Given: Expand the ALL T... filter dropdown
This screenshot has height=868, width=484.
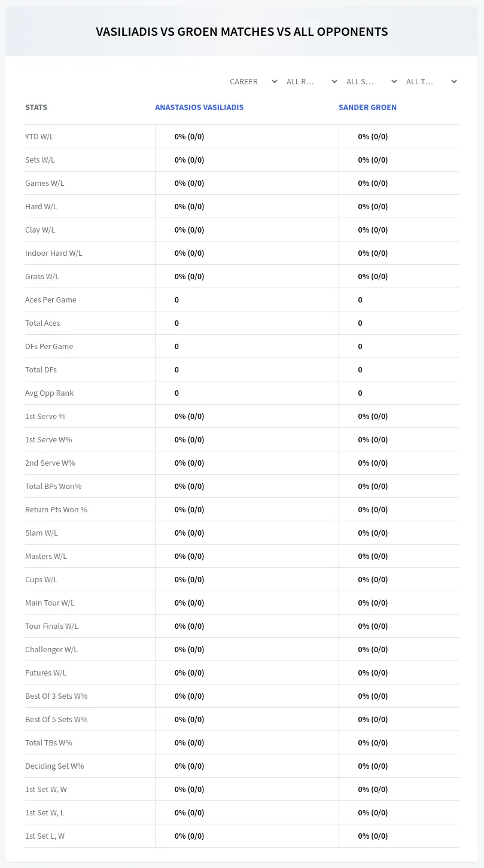Looking at the screenshot, I should pos(431,81).
